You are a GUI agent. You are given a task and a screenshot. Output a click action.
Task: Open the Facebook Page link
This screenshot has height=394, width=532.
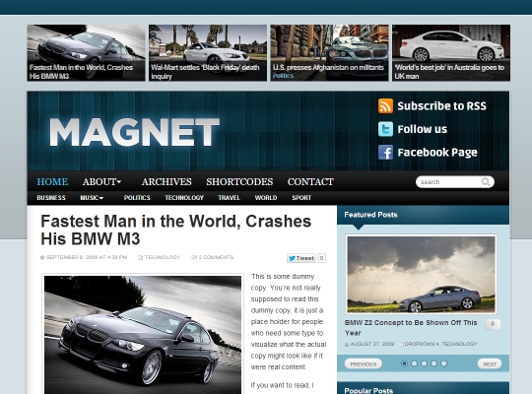437,153
